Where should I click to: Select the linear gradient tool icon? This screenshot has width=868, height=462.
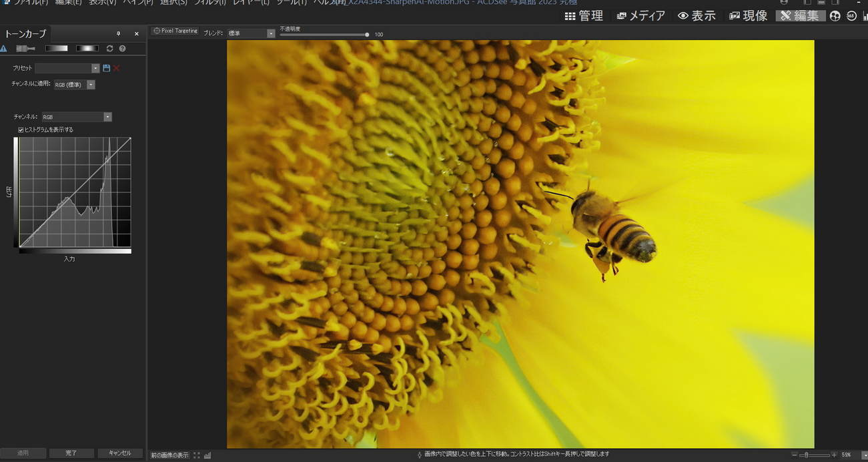coord(57,48)
